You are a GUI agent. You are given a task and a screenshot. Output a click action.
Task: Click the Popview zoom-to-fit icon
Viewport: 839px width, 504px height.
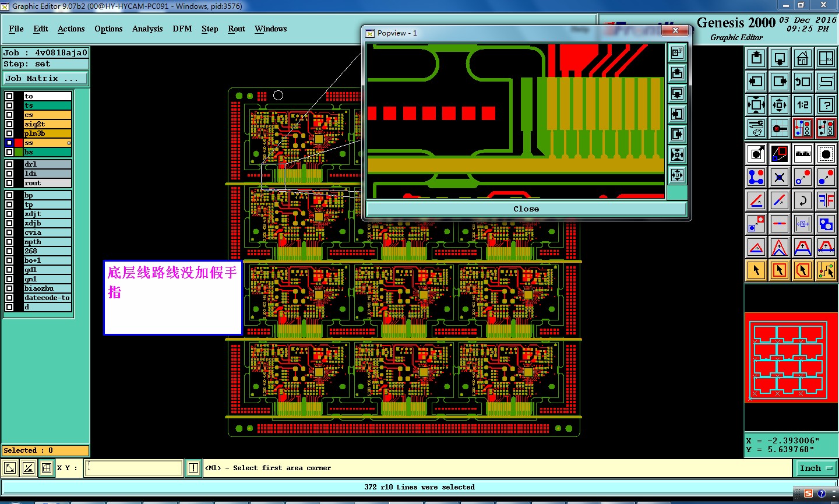click(677, 52)
